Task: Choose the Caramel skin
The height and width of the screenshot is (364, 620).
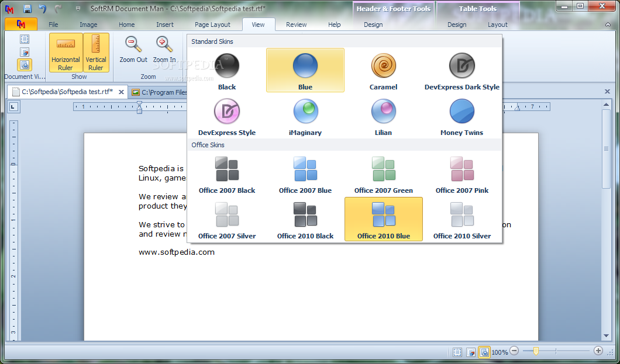Action: tap(383, 70)
